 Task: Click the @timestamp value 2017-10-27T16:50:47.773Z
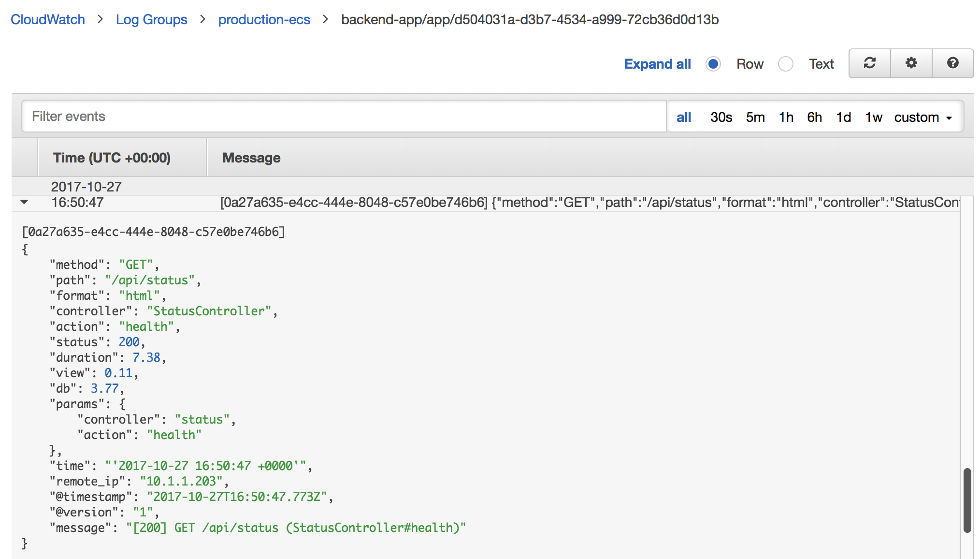[237, 497]
